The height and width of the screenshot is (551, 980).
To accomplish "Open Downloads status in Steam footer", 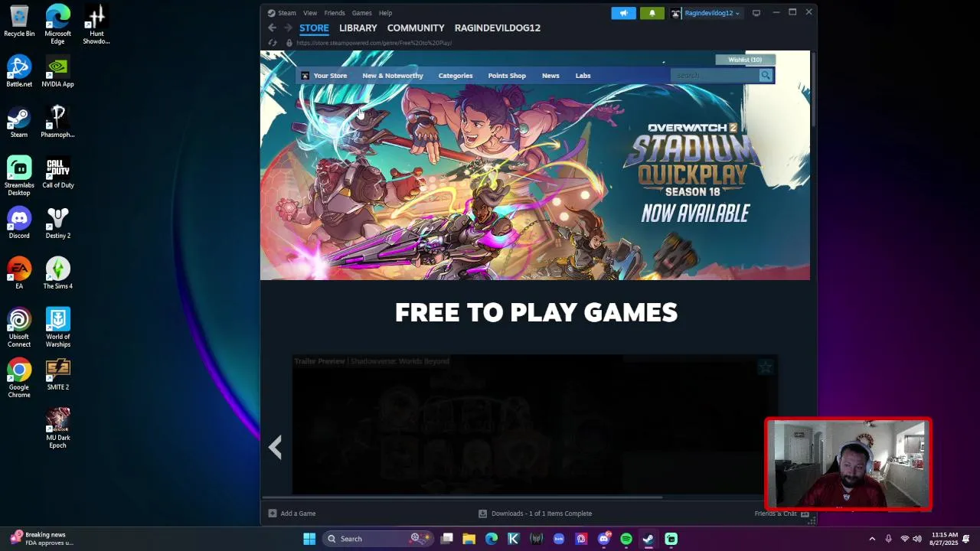I will click(535, 514).
